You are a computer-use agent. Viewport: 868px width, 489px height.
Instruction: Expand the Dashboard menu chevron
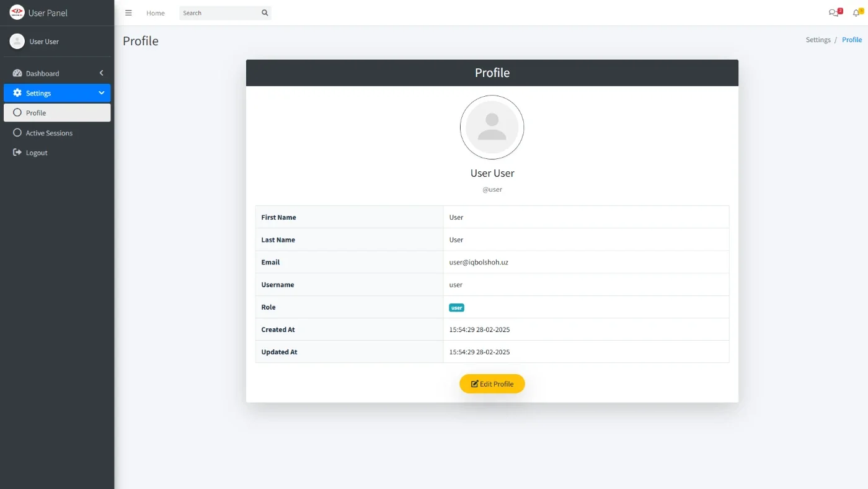[x=102, y=73]
